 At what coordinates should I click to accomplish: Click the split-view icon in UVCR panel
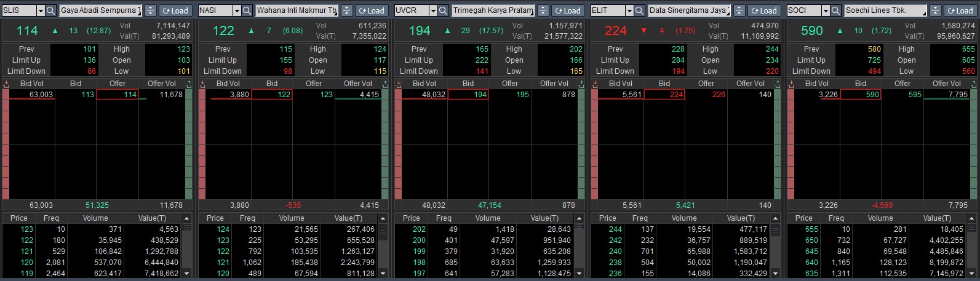click(543, 10)
